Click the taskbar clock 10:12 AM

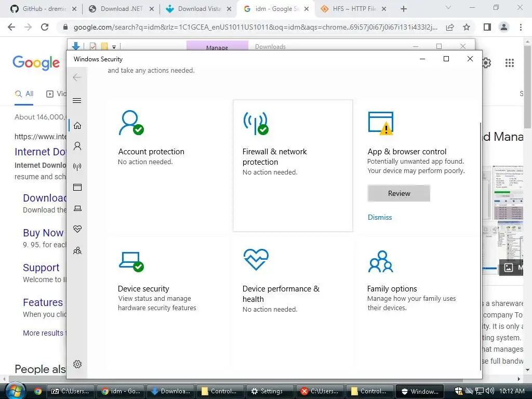[512, 391]
